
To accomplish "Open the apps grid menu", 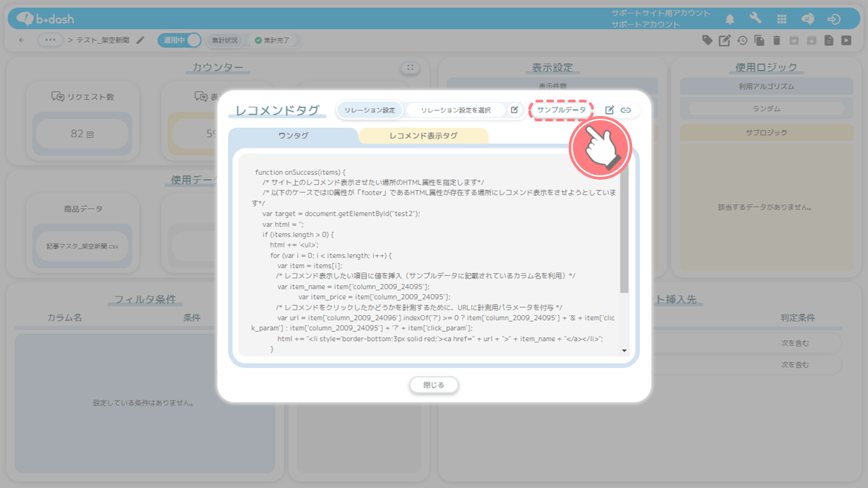I will 782,19.
